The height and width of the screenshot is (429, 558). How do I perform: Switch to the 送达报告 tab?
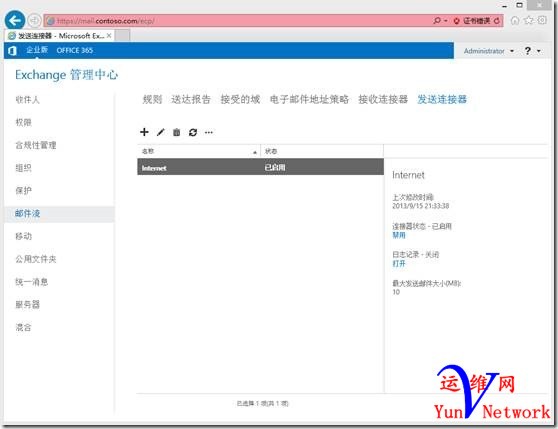[x=191, y=99]
